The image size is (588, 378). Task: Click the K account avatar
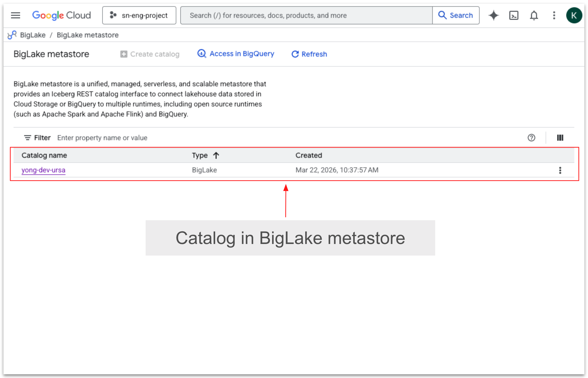(574, 15)
